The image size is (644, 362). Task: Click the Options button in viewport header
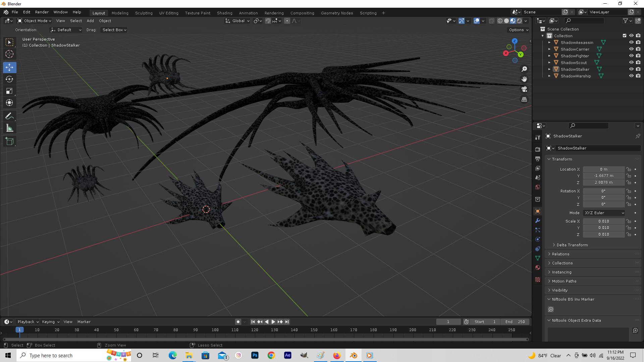[x=518, y=30]
